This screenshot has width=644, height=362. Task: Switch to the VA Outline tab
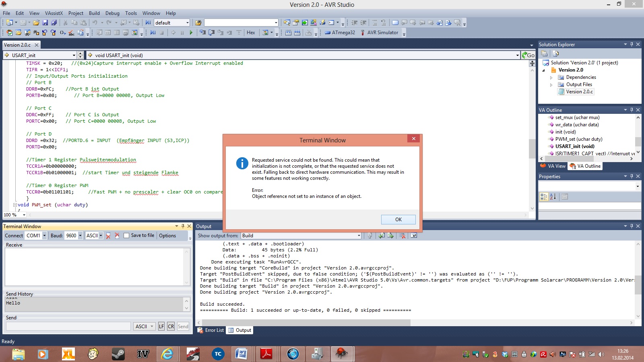coord(585,166)
